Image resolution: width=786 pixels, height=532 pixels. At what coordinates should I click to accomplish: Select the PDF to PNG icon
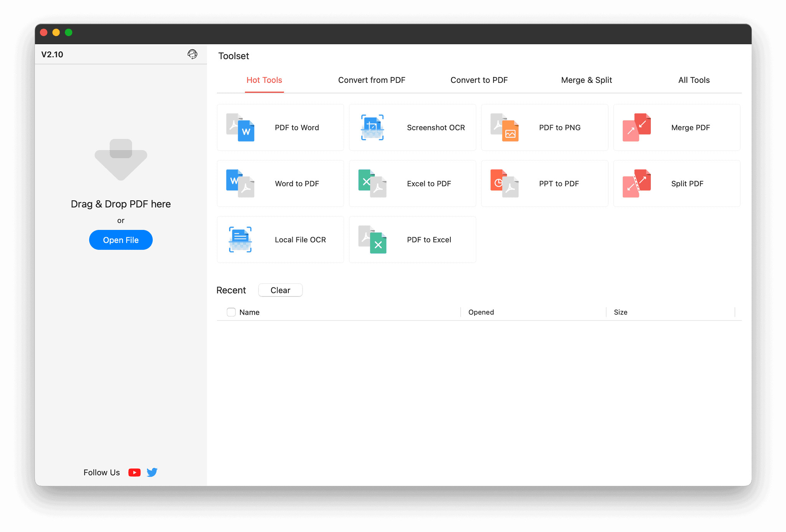click(x=505, y=127)
